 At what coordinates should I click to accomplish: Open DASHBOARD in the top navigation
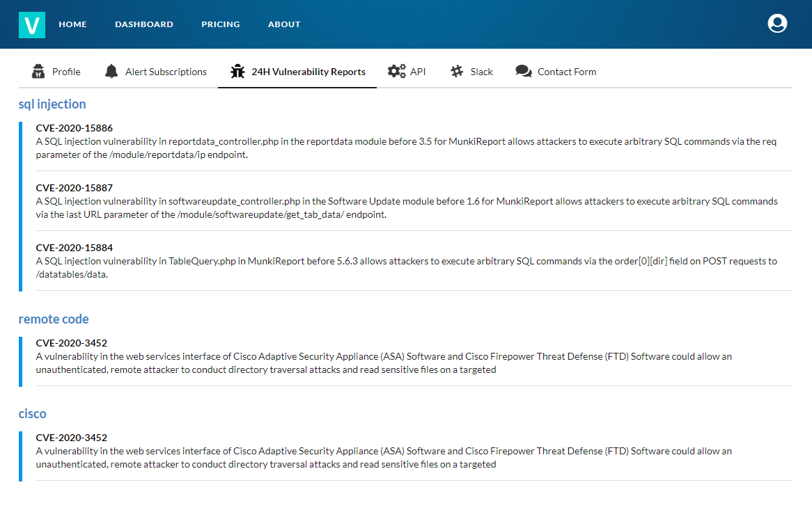point(144,24)
